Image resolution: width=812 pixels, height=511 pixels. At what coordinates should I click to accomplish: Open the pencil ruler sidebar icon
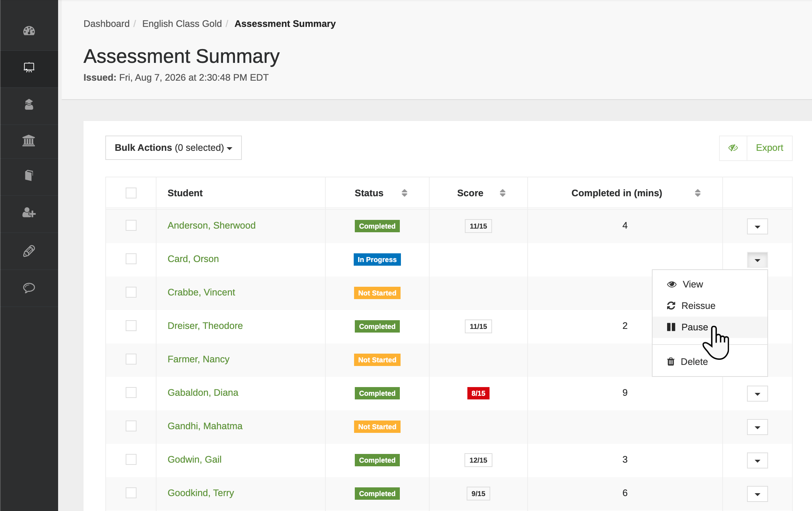(29, 251)
